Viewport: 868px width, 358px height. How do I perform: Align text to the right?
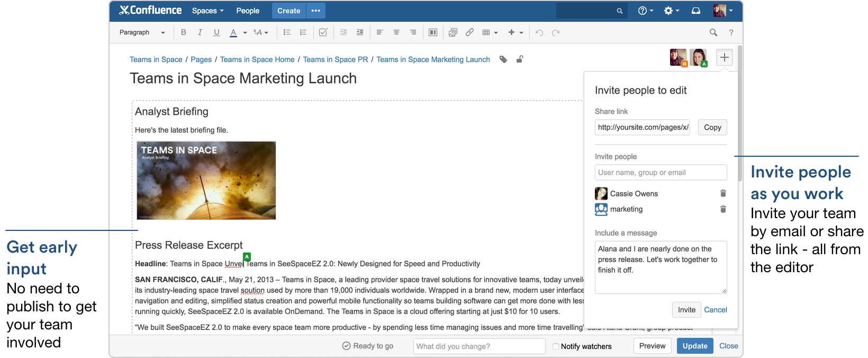coord(413,32)
